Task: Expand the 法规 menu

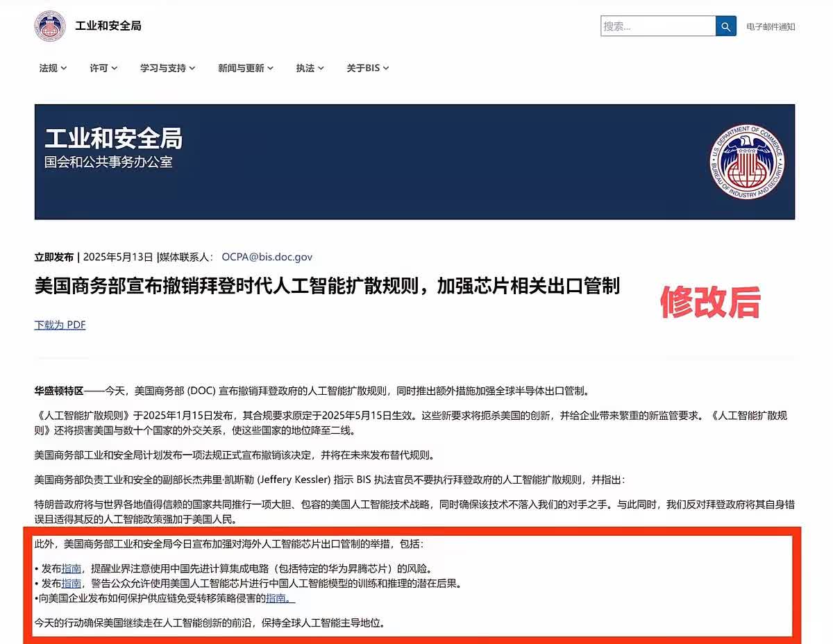Action: (53, 68)
